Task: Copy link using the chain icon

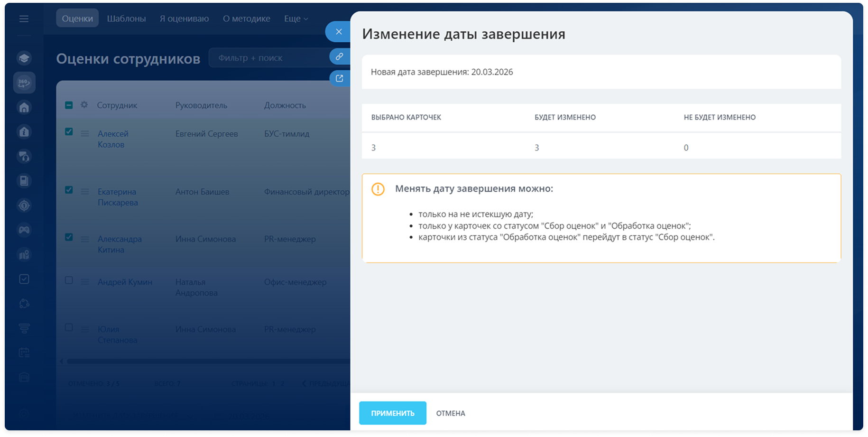Action: pyautogui.click(x=339, y=56)
